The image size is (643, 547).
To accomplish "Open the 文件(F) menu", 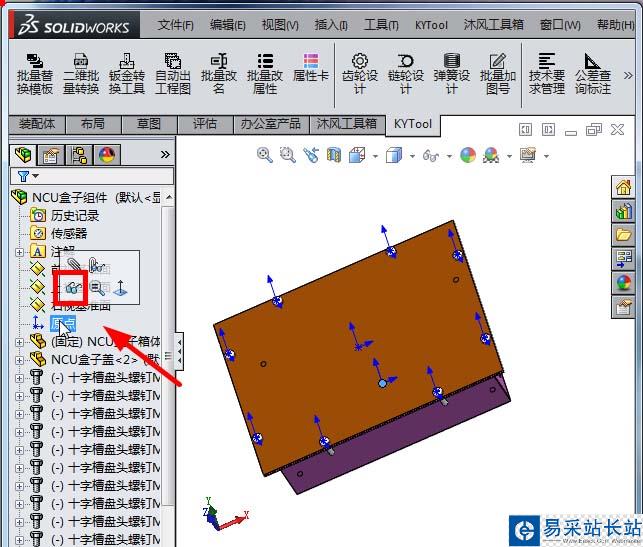I will click(176, 25).
